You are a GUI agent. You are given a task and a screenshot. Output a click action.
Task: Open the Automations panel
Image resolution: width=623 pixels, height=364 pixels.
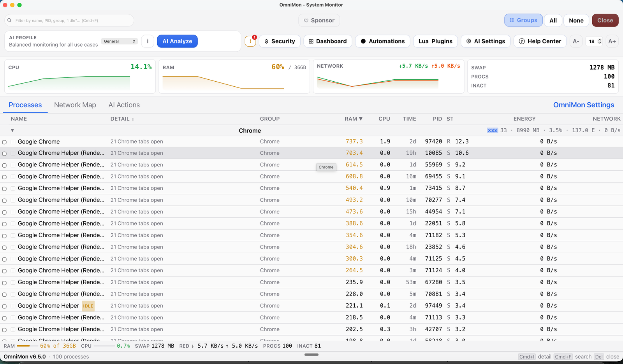(x=382, y=41)
